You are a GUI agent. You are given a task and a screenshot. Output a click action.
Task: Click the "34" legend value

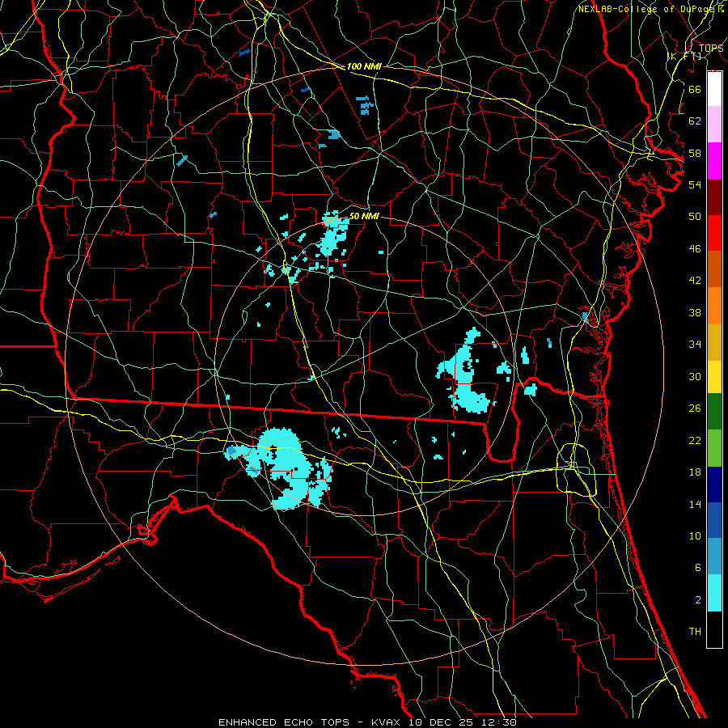[x=695, y=345]
